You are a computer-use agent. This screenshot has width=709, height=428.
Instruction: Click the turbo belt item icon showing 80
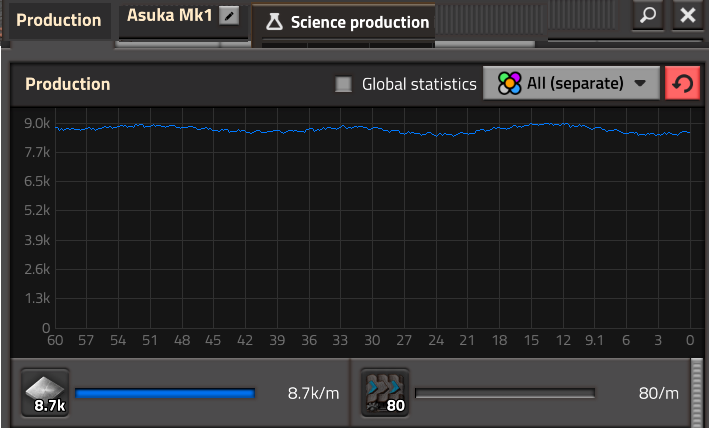(384, 392)
